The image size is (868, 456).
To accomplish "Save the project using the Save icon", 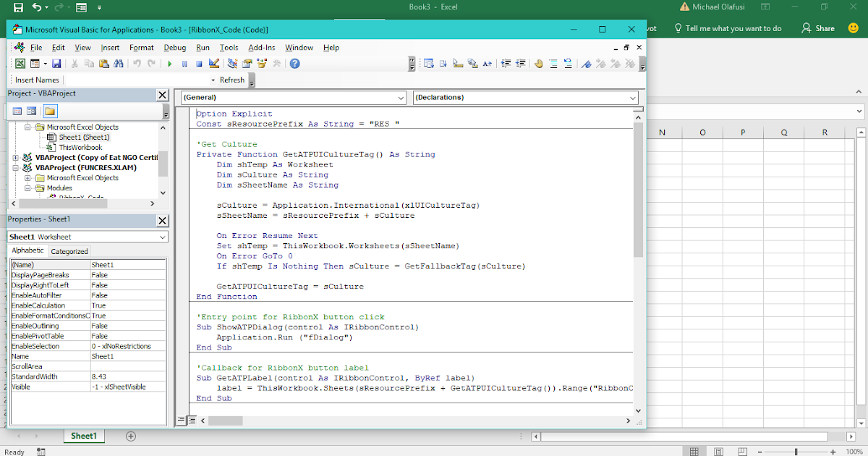I will (56, 64).
